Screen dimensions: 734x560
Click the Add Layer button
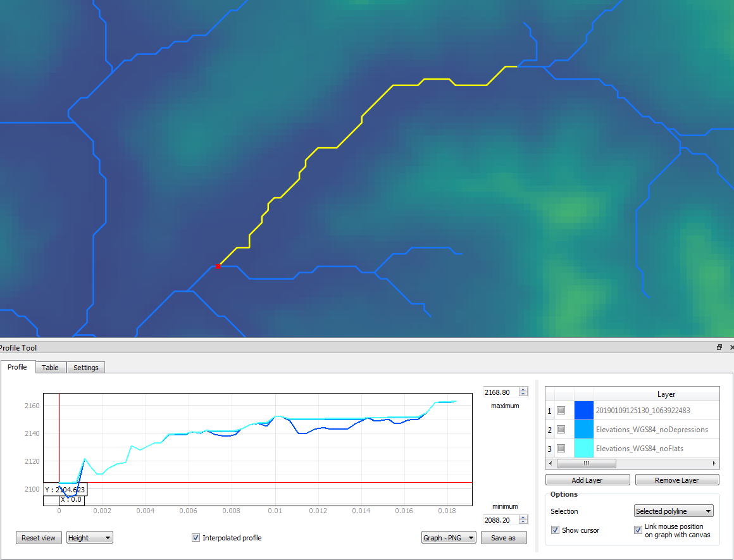pos(587,480)
